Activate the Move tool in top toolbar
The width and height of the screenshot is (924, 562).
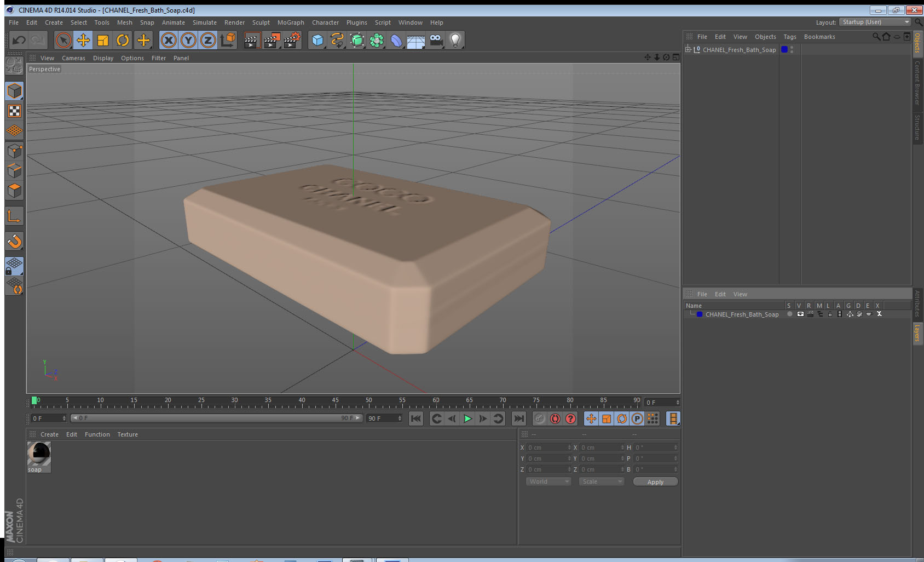[83, 40]
